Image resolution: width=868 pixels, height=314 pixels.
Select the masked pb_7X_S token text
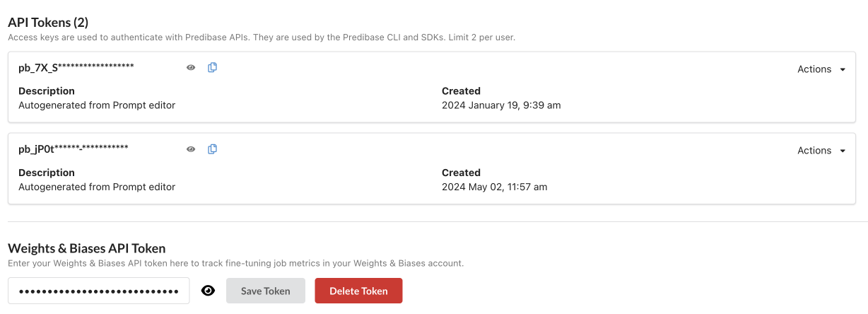(x=76, y=67)
